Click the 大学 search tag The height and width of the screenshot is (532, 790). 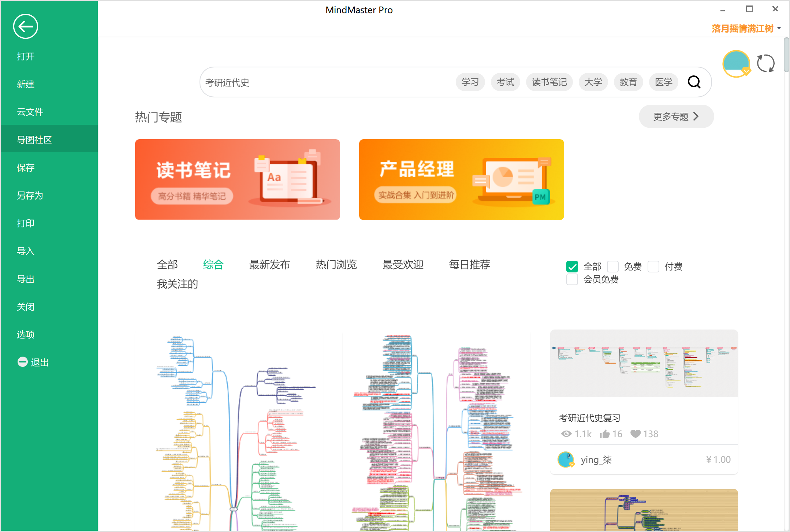(x=593, y=82)
